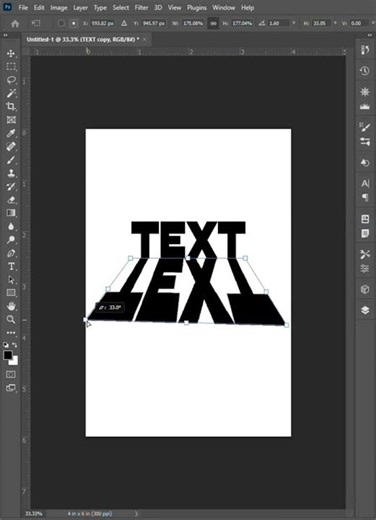This screenshot has height=520, width=376.
Task: Select the Brush tool in left toolbar
Action: pos(11,160)
